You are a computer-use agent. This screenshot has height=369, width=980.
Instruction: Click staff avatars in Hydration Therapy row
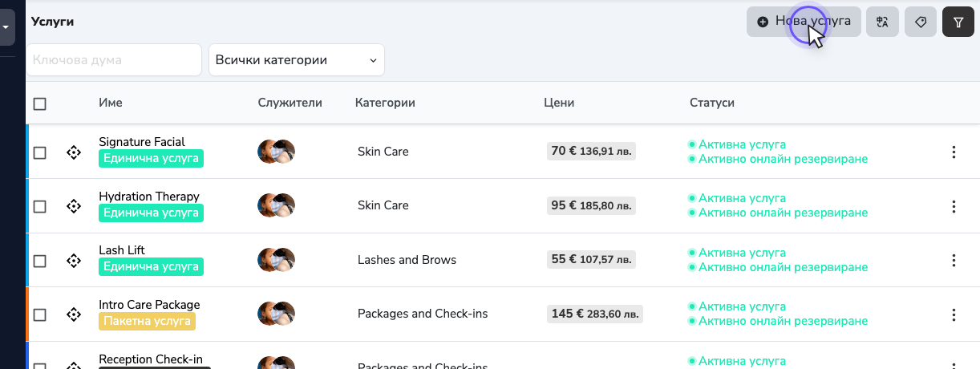click(277, 205)
